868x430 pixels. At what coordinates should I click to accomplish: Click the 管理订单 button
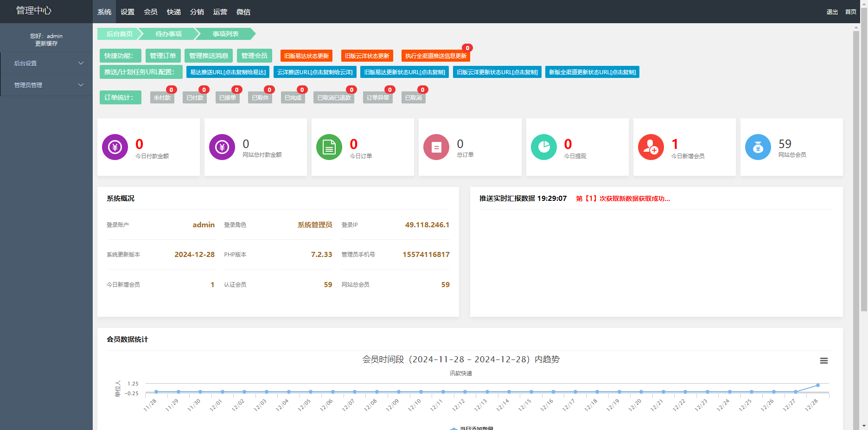click(x=163, y=55)
